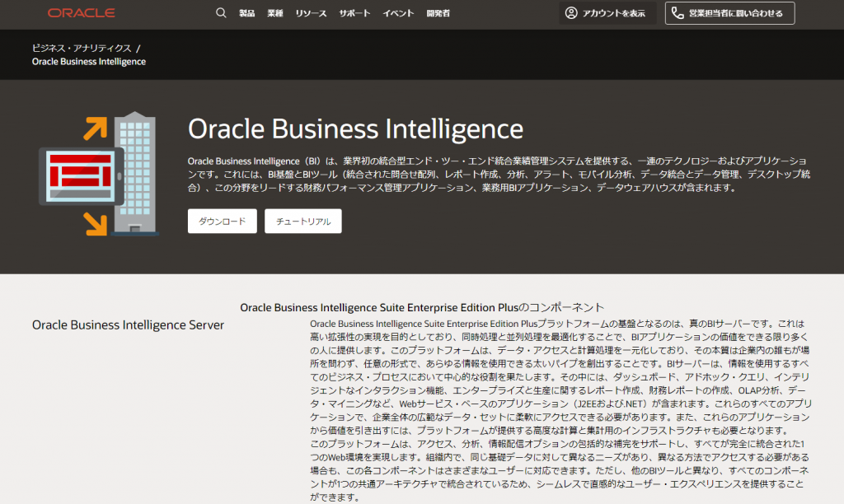This screenshot has width=844, height=504.
Task: Open the サポート menu
Action: click(354, 13)
